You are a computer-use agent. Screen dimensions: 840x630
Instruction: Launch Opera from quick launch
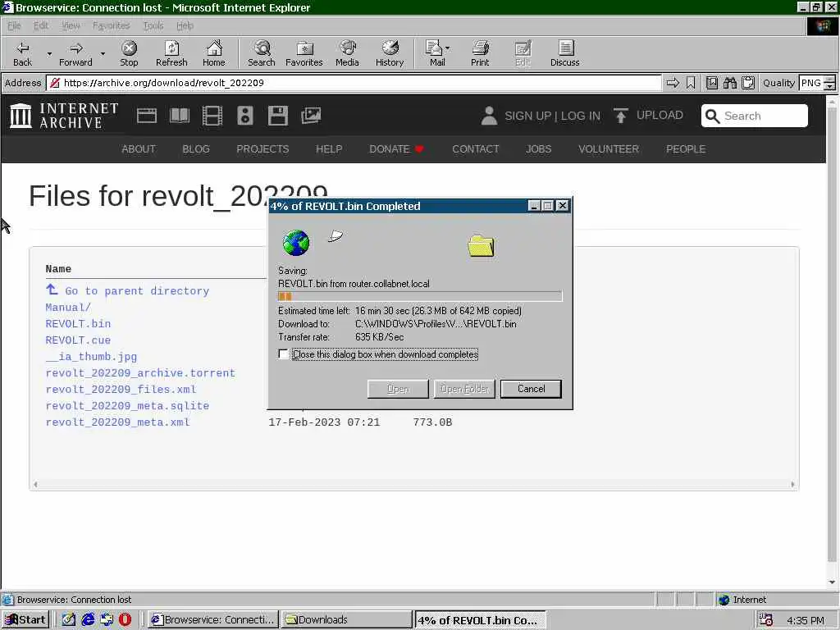click(x=125, y=620)
